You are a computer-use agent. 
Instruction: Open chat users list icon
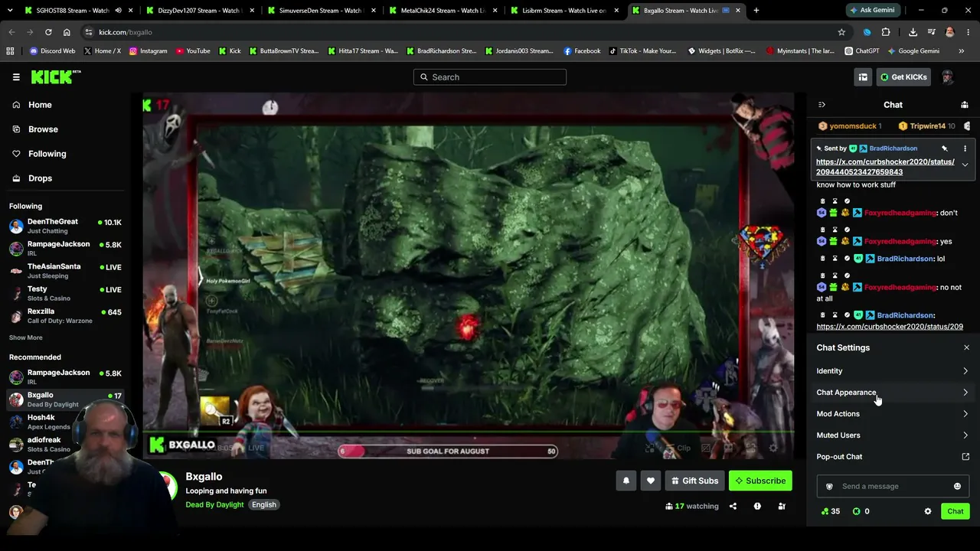tap(965, 105)
